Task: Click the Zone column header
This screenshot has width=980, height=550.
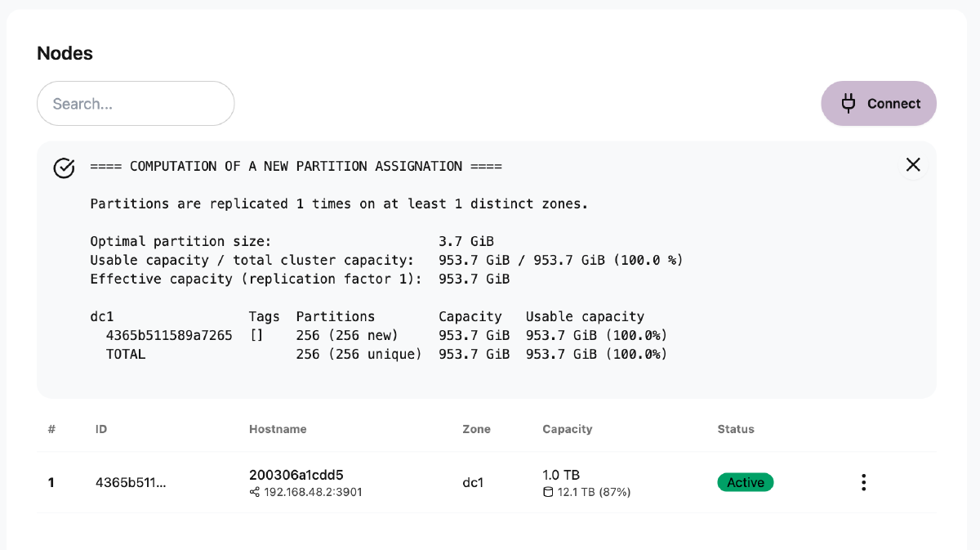Action: tap(477, 429)
